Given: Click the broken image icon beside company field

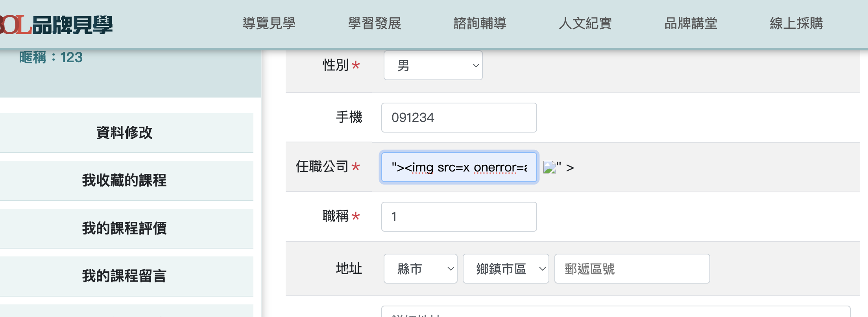Looking at the screenshot, I should [550, 168].
